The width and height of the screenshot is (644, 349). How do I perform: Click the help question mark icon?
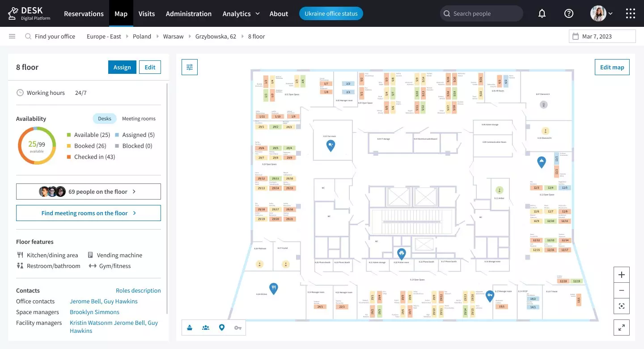tap(568, 13)
